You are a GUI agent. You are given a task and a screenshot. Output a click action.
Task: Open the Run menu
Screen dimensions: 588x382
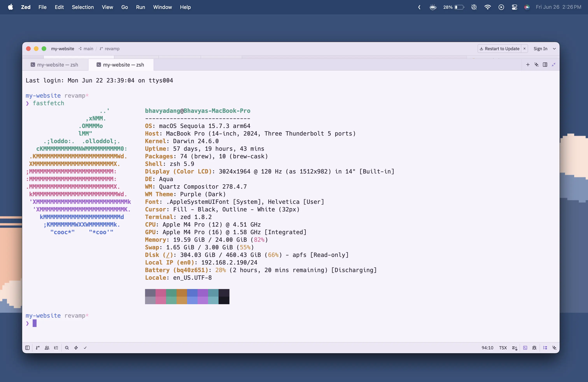click(140, 7)
